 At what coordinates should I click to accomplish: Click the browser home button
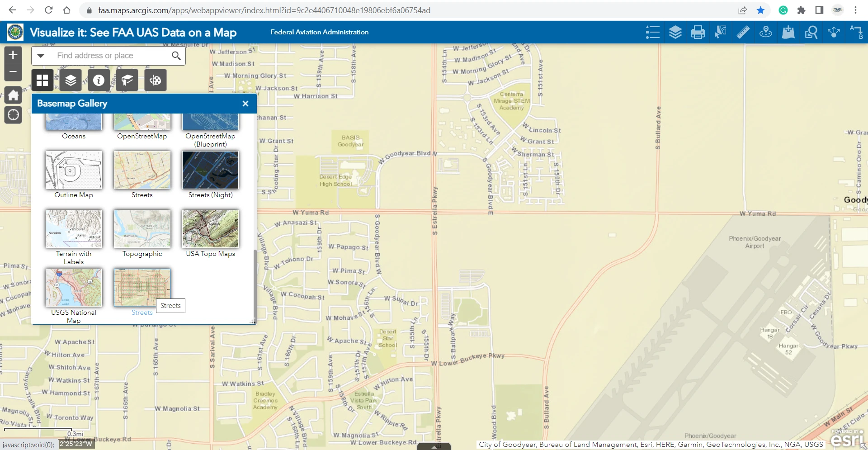coord(66,10)
